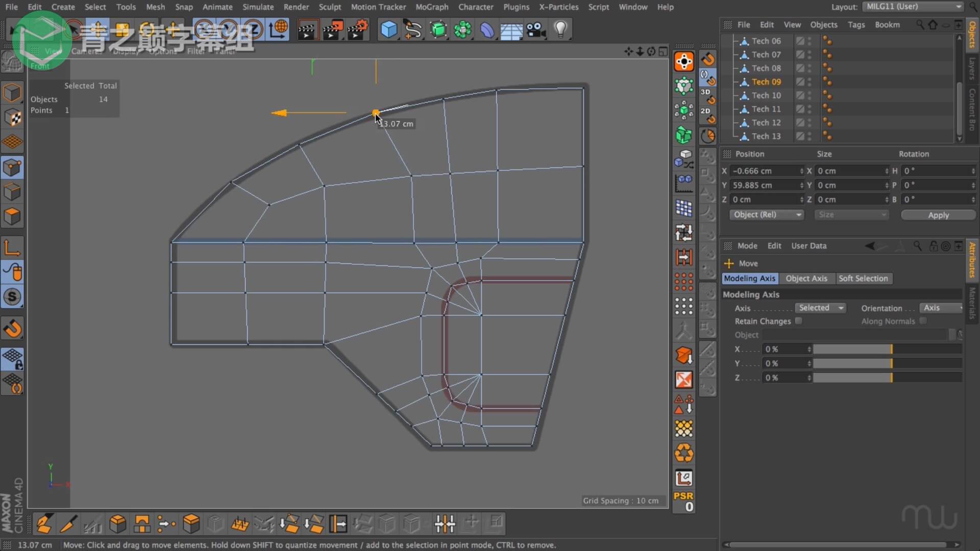Click the Floor object icon
The width and height of the screenshot is (980, 551).
coord(511,30)
